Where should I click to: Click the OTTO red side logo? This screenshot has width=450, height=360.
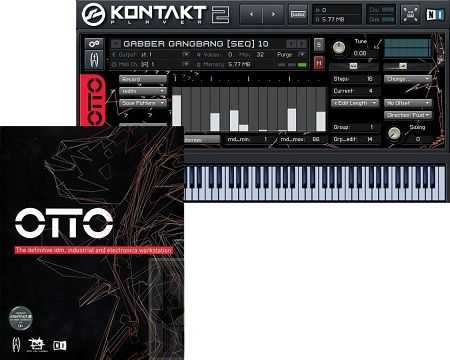(93, 100)
